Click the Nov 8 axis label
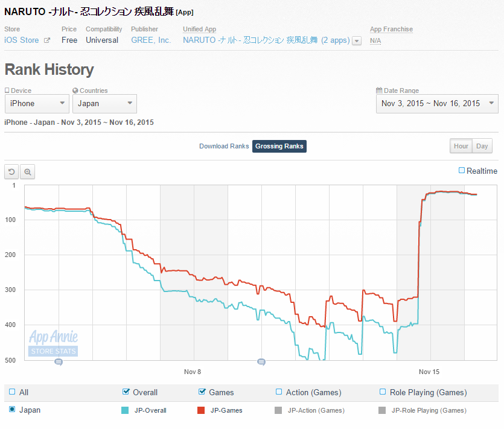 pos(193,372)
